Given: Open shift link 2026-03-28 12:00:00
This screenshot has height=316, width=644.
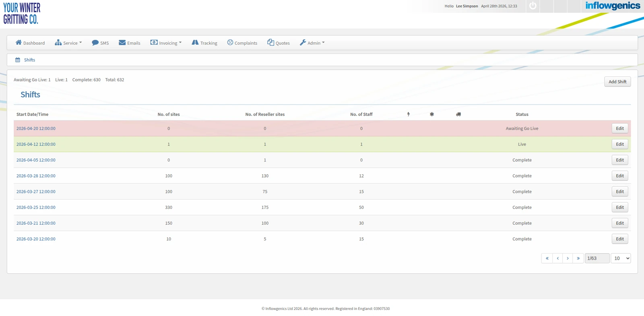Looking at the screenshot, I should click(x=36, y=176).
